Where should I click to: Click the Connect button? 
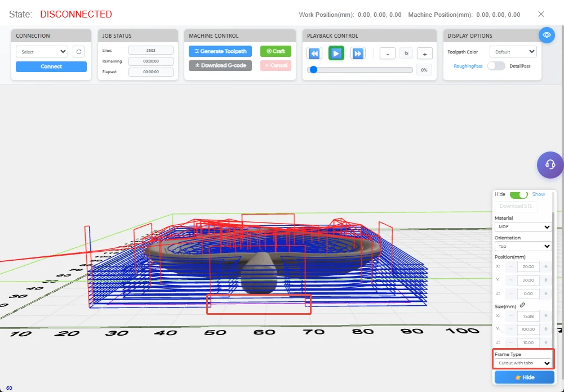coord(51,66)
